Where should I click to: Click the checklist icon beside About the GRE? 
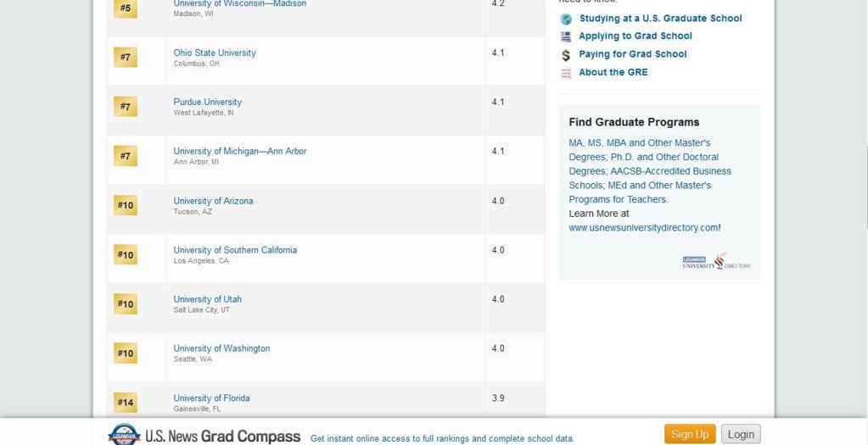(x=565, y=73)
